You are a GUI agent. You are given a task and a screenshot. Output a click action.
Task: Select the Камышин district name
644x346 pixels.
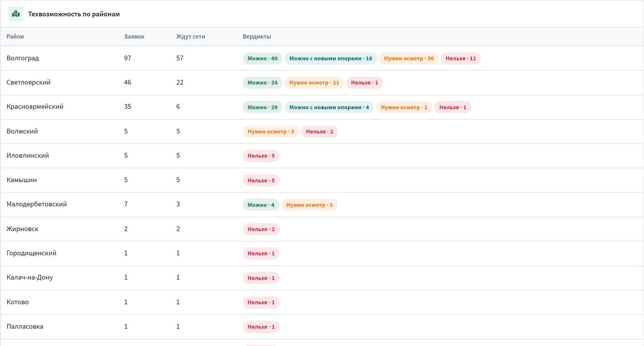[22, 180]
